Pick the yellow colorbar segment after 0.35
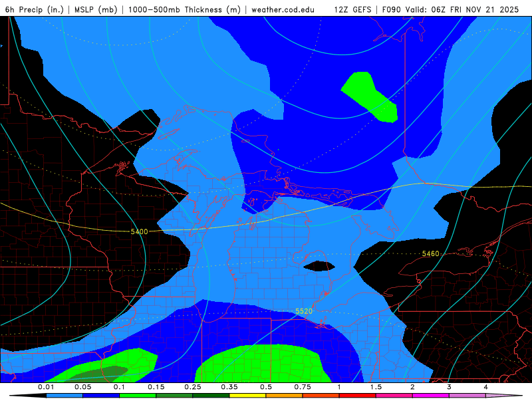Screen dimensions: 532x399 click(x=247, y=396)
